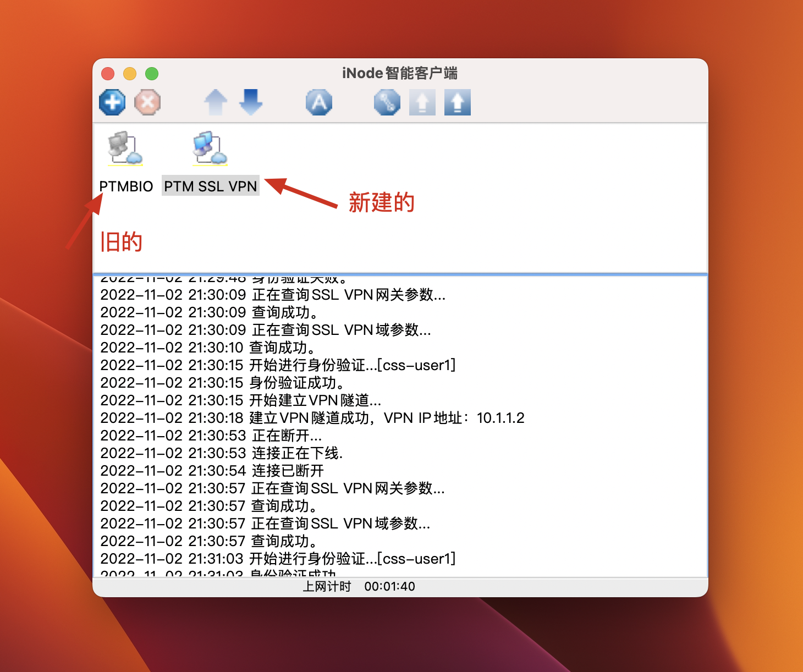
Task: Click log line 21:30:15 开始进行身份验证
Action: (x=278, y=365)
